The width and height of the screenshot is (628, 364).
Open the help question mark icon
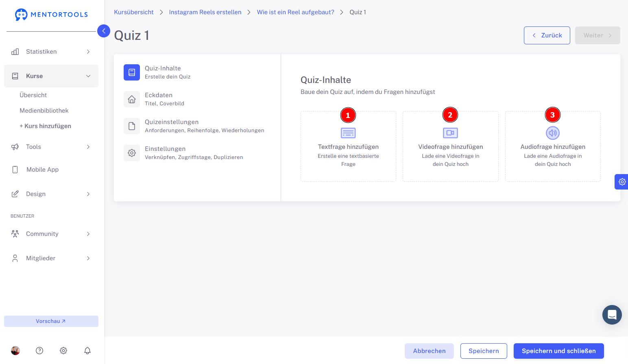coord(39,351)
